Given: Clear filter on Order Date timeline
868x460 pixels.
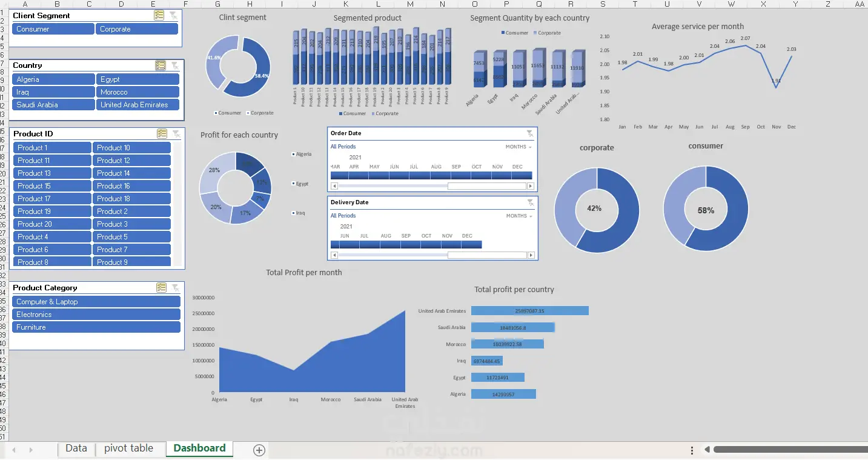Looking at the screenshot, I should point(530,133).
